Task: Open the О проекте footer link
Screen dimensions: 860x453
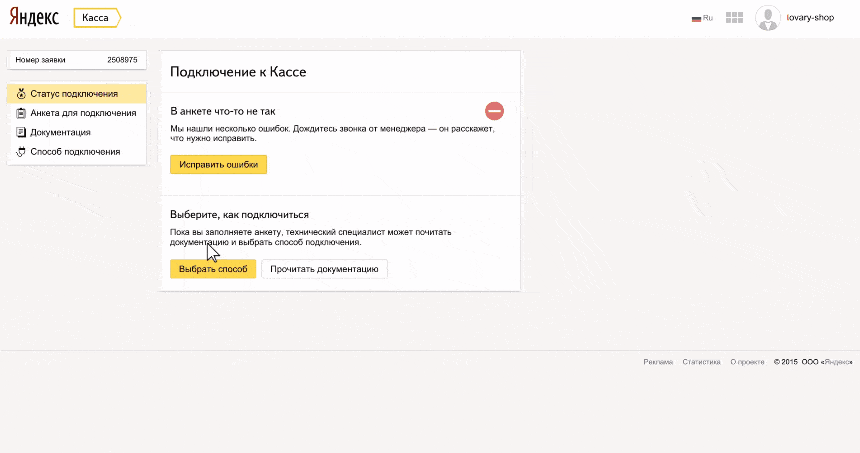Action: pyautogui.click(x=748, y=362)
